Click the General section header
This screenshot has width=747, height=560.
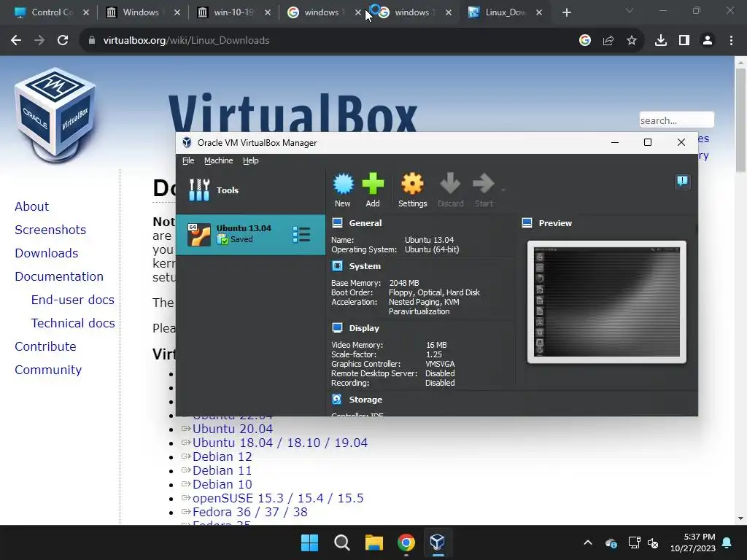[x=365, y=223]
